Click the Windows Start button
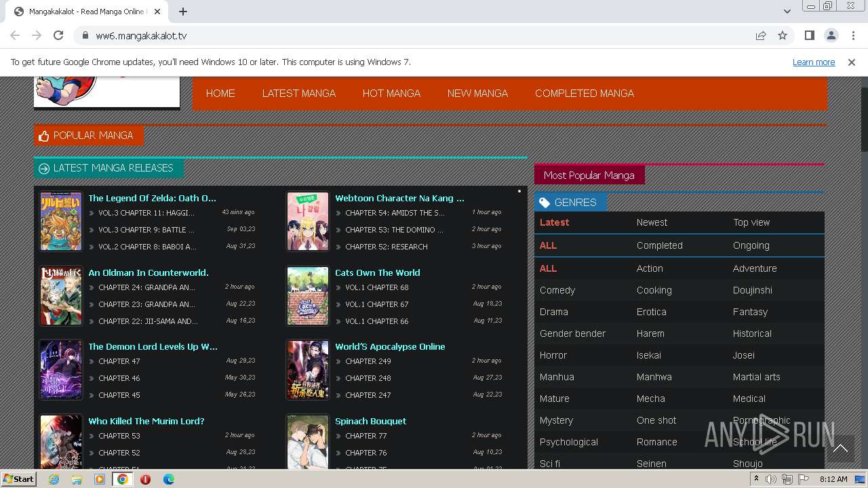868x488 pixels. point(18,479)
